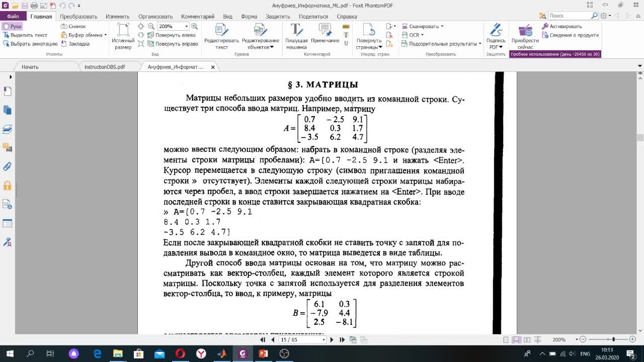Open Сведения о продукте

tap(570, 35)
